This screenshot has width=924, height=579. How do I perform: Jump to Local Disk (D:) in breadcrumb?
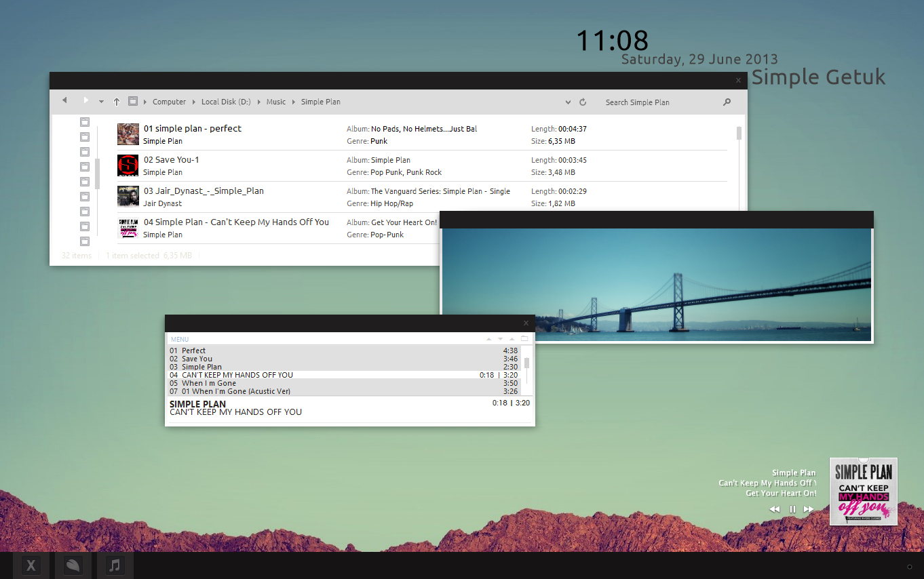[x=226, y=102]
